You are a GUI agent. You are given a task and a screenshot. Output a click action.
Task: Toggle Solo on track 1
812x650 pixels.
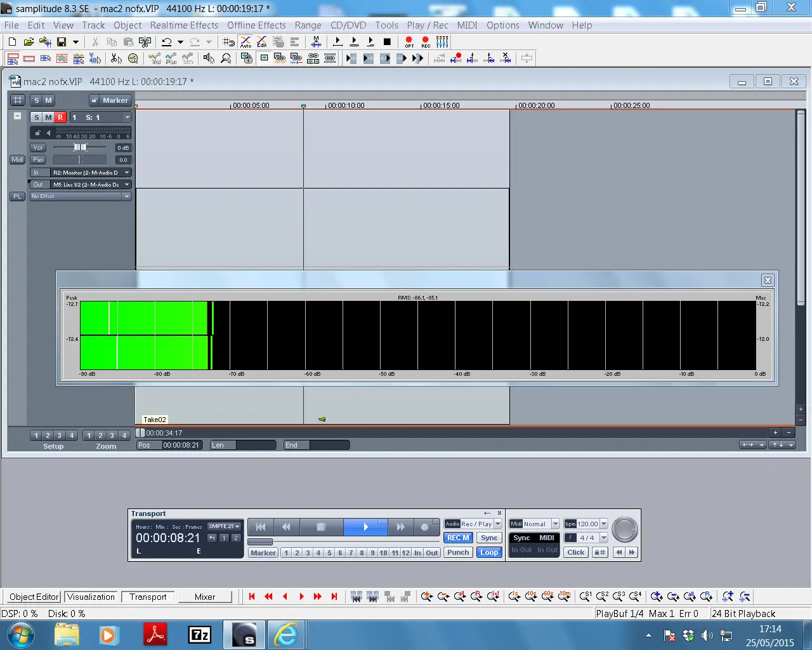36,117
